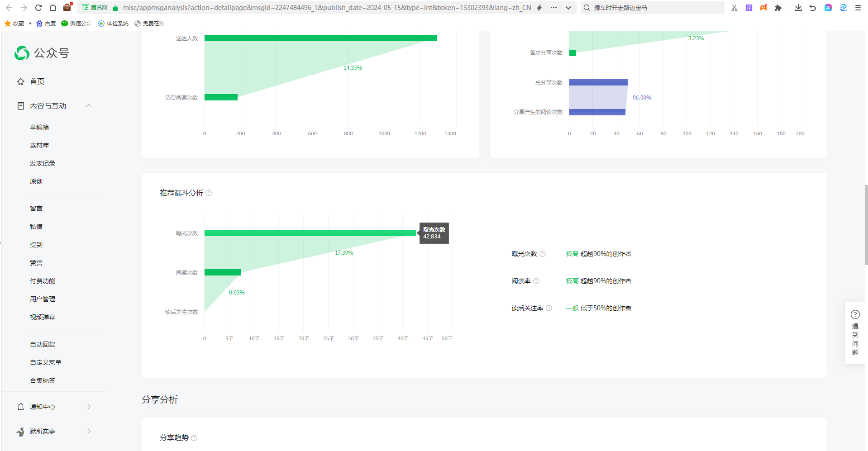
Task: Open 留言 in the sidebar
Action: 36,209
